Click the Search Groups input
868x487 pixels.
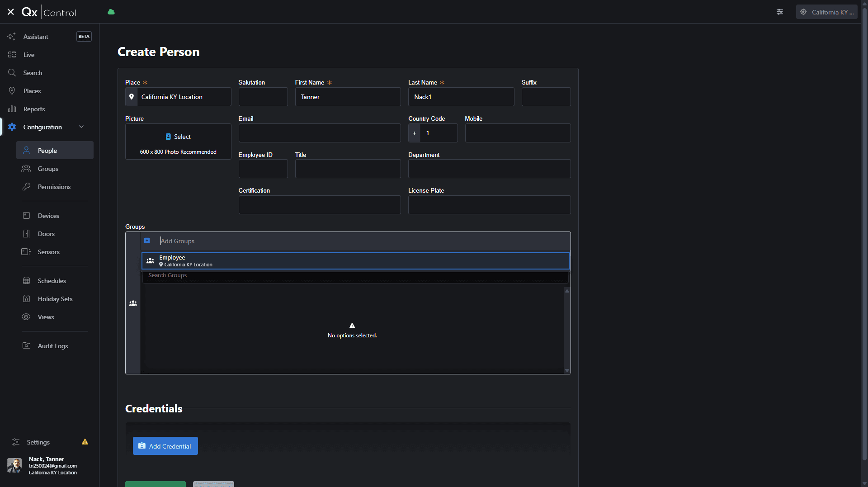click(x=355, y=276)
